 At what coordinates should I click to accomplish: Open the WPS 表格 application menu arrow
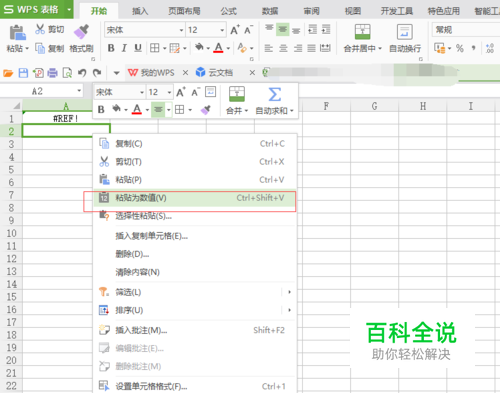coord(69,9)
